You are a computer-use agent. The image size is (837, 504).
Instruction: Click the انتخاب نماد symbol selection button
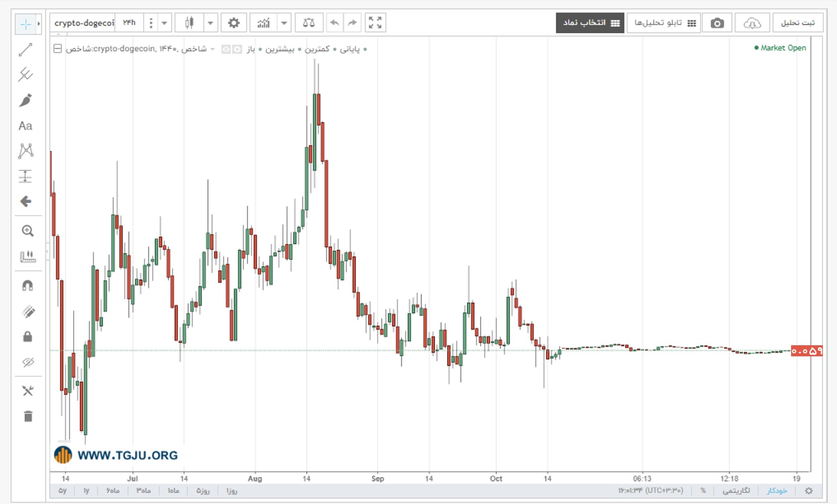point(590,23)
